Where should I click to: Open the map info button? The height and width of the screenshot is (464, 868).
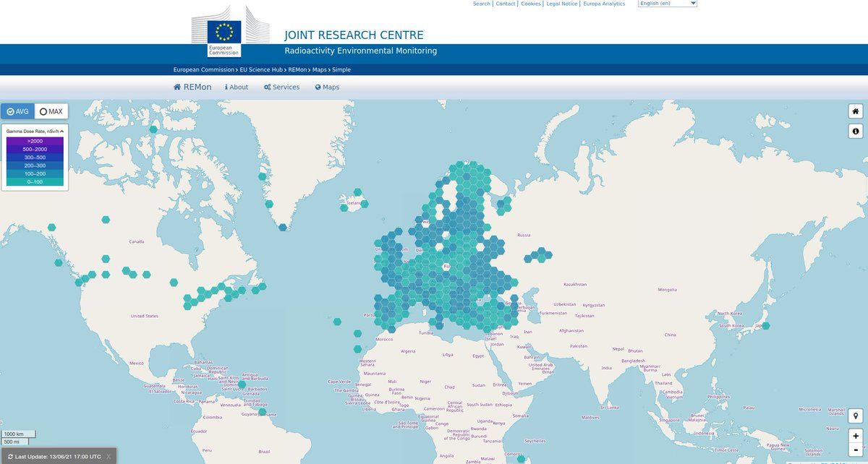(856, 131)
